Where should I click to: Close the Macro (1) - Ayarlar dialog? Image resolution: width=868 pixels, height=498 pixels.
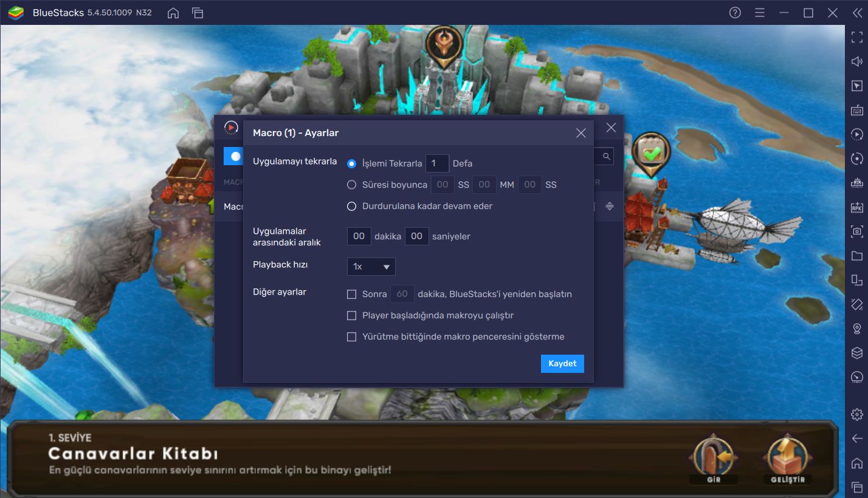tap(581, 133)
